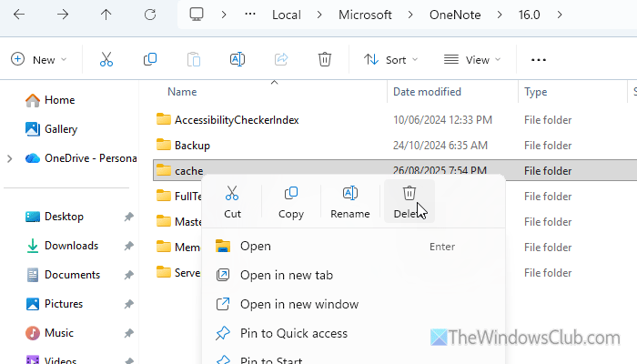This screenshot has height=364, width=637.
Task: Open Desktop in Quick access
Action: 55,217
